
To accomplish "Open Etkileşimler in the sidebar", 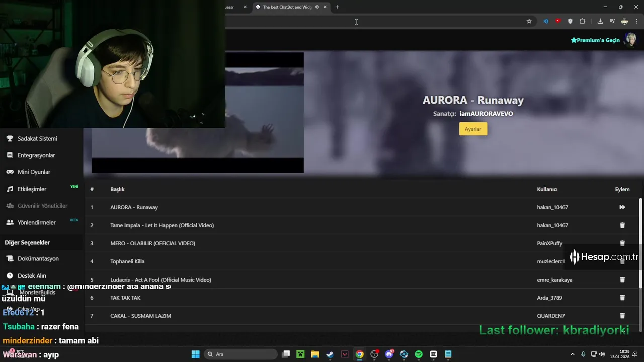I will [32, 189].
